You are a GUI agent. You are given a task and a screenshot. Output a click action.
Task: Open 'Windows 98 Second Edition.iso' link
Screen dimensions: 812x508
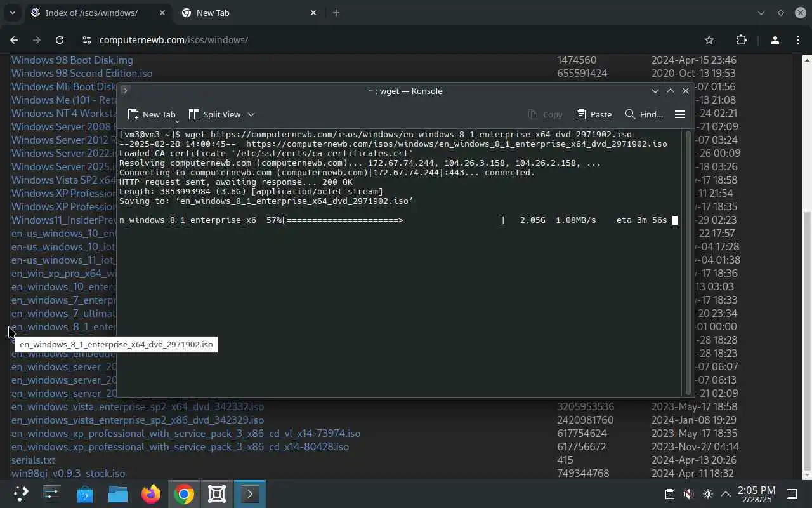[x=82, y=73]
